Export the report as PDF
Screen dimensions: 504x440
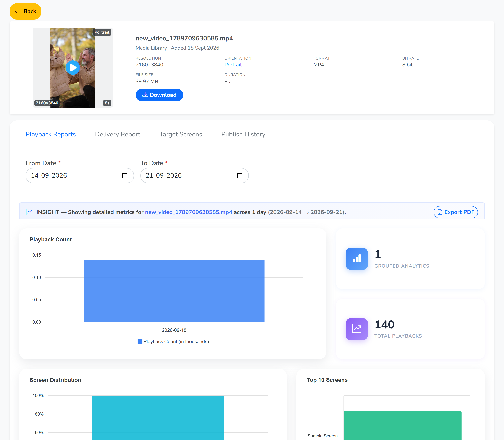[x=456, y=212]
